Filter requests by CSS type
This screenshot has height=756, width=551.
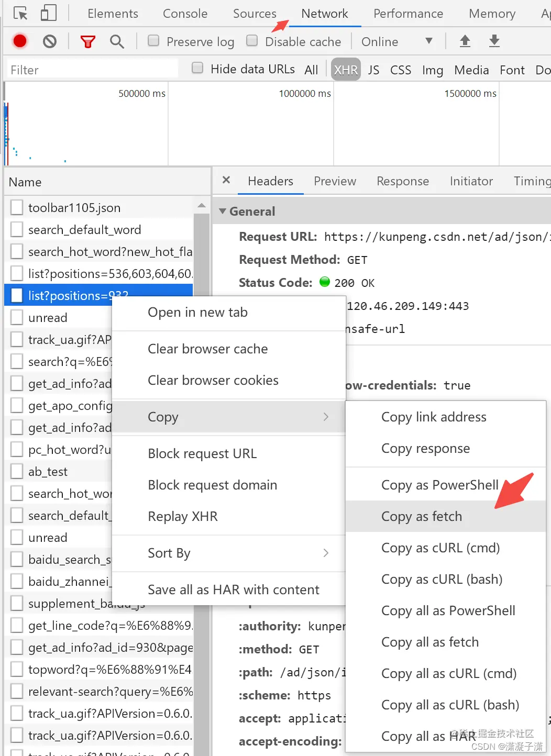point(401,70)
